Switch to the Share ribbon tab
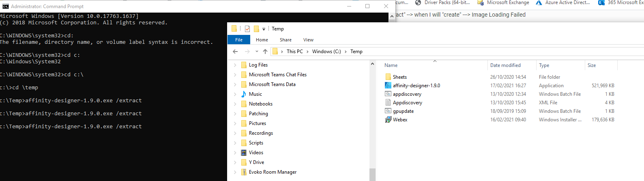This screenshot has width=644, height=181. pyautogui.click(x=286, y=40)
